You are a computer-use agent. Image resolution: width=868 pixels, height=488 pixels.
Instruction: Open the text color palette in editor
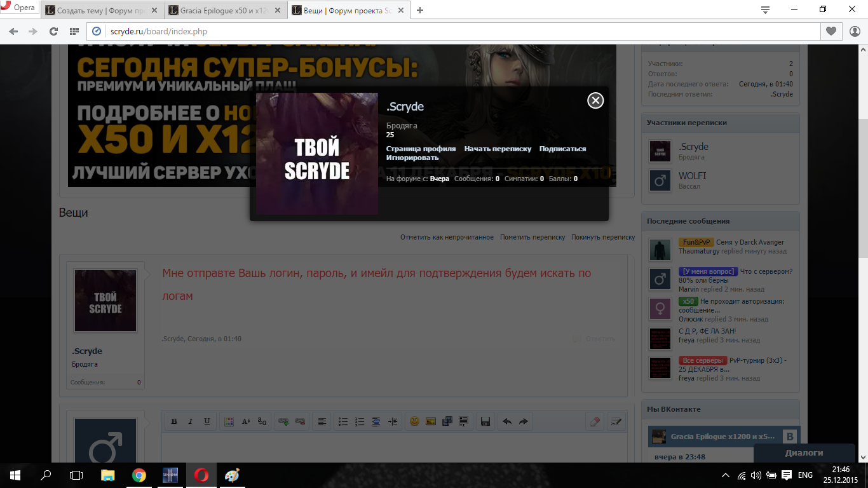click(229, 421)
